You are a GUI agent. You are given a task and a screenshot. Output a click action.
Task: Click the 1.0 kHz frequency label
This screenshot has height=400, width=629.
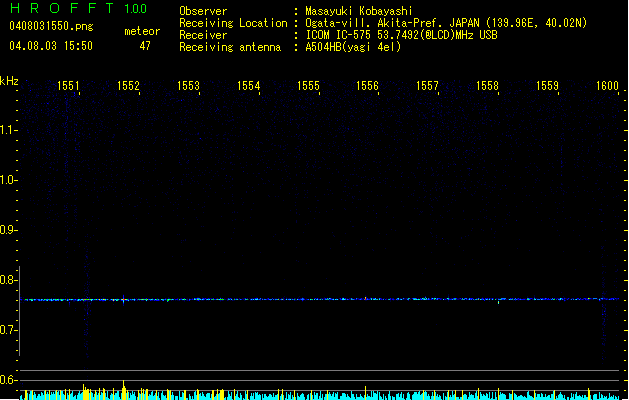(x=8, y=180)
